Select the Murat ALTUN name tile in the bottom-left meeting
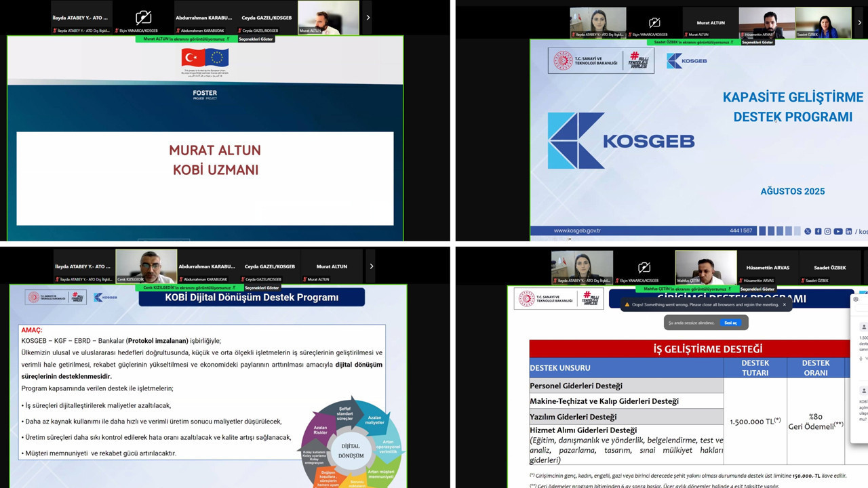 (x=332, y=266)
